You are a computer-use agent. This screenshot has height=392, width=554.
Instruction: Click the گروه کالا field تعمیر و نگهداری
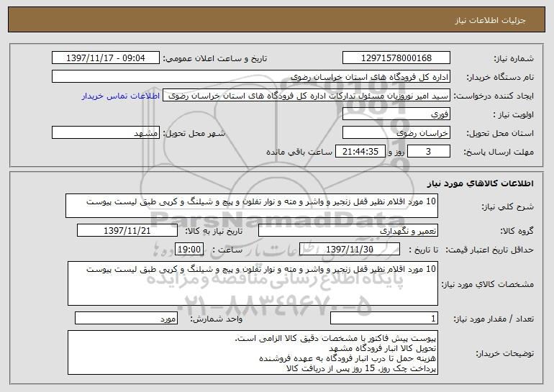[x=348, y=231]
